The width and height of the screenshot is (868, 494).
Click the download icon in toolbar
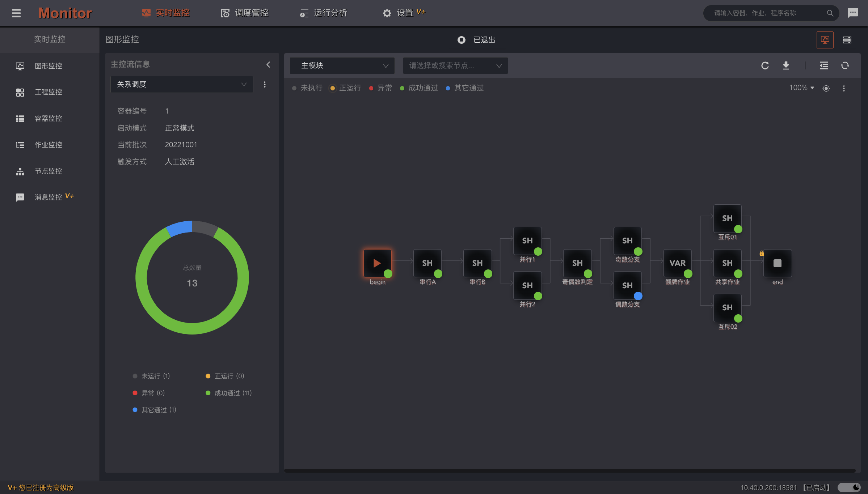coord(786,65)
